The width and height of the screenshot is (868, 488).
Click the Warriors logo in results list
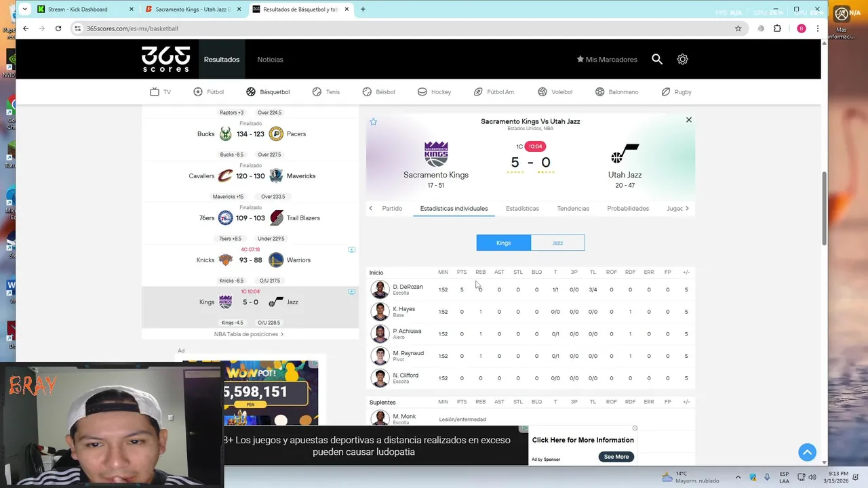(x=276, y=260)
